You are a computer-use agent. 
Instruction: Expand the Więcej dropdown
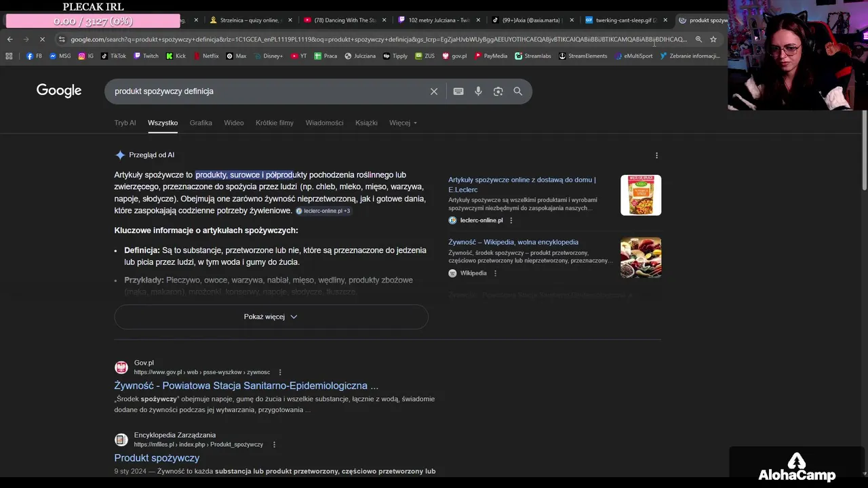click(403, 123)
